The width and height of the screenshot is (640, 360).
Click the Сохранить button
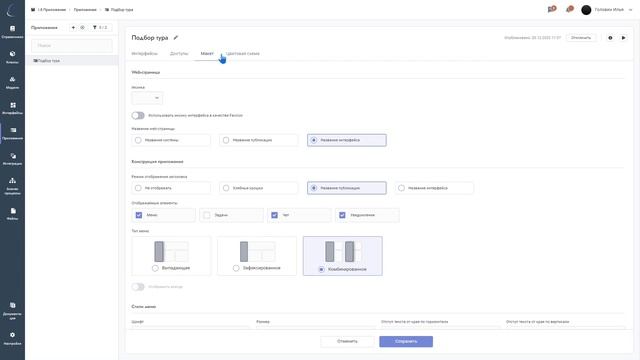point(406,341)
